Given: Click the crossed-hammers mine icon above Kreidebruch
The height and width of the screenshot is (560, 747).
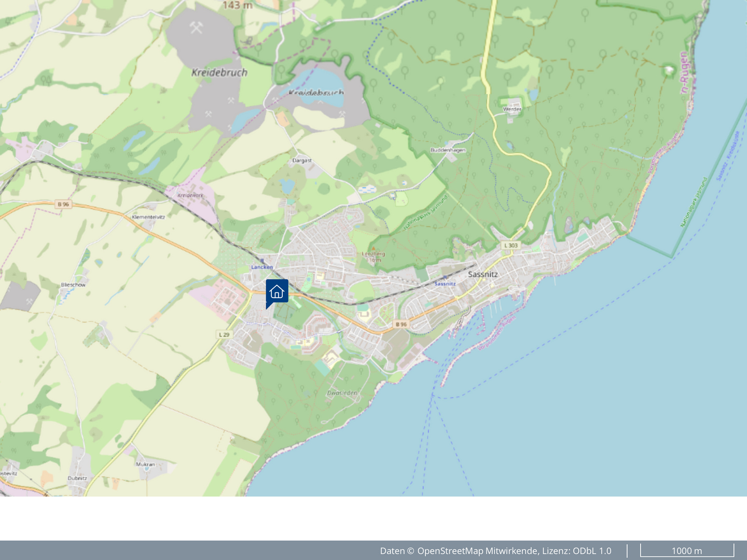Looking at the screenshot, I should pos(196,27).
